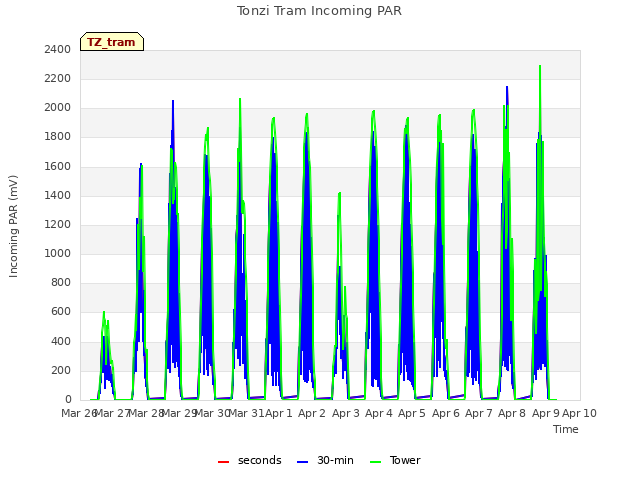Click the 'Apr 1' x-axis tick label
This screenshot has height=480, width=640.
pyautogui.click(x=279, y=413)
